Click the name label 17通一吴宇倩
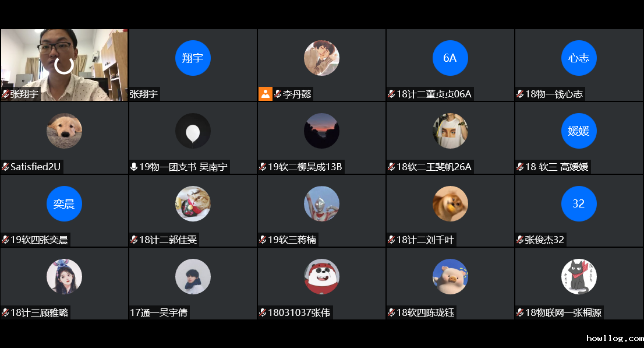The width and height of the screenshot is (644, 348). tap(158, 312)
